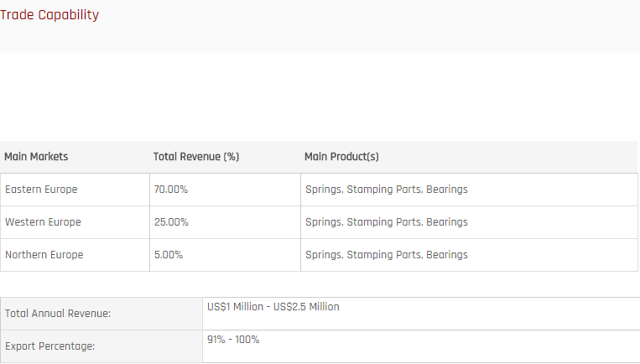Click blank white space above the markets table
Screen dimensions: 640x364
click(x=319, y=96)
